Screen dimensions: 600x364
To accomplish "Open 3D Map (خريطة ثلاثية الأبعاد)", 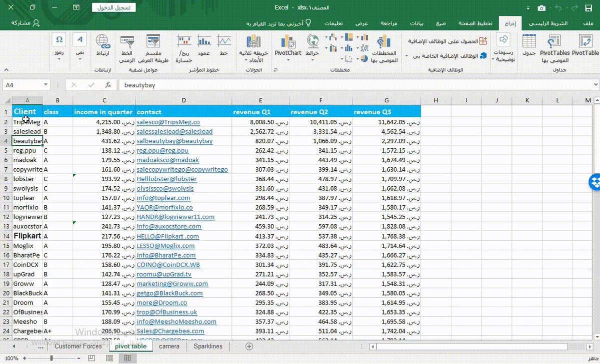I will [x=253, y=49].
